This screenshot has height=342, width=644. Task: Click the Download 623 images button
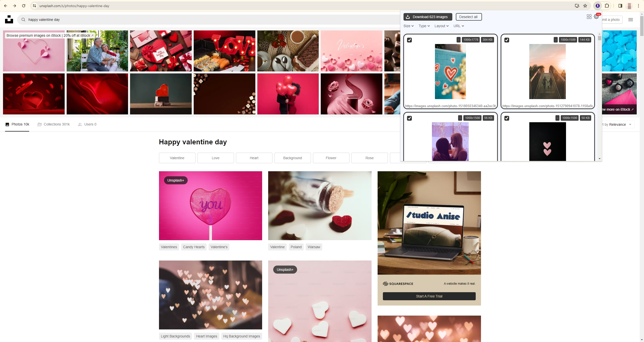pos(427,17)
